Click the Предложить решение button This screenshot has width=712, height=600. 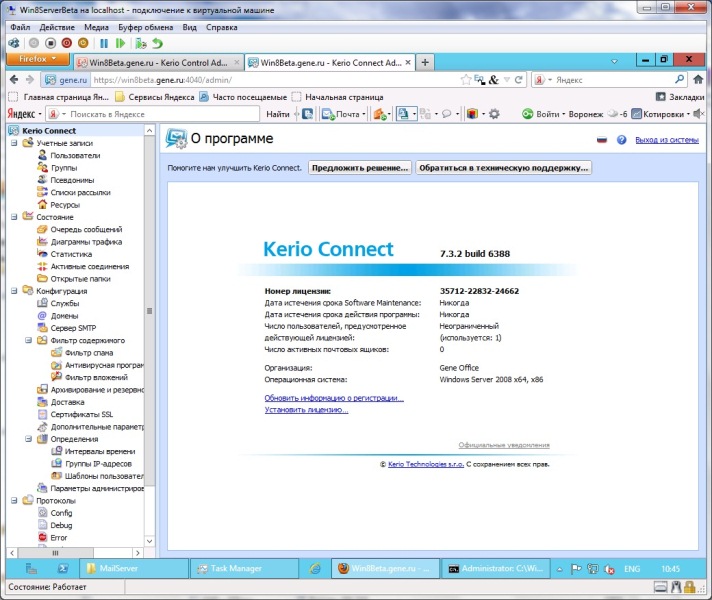pyautogui.click(x=360, y=168)
